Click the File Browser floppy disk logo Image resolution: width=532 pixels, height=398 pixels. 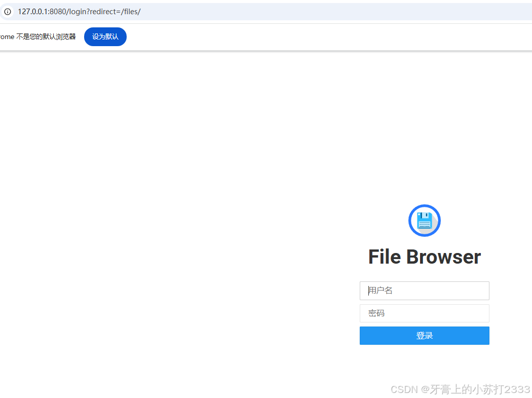425,221
